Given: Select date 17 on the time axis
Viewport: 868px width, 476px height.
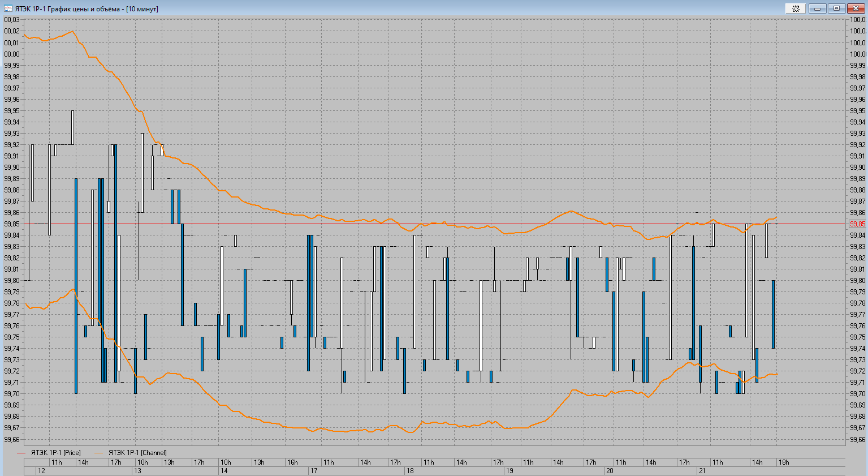Looking at the screenshot, I should point(314,471).
